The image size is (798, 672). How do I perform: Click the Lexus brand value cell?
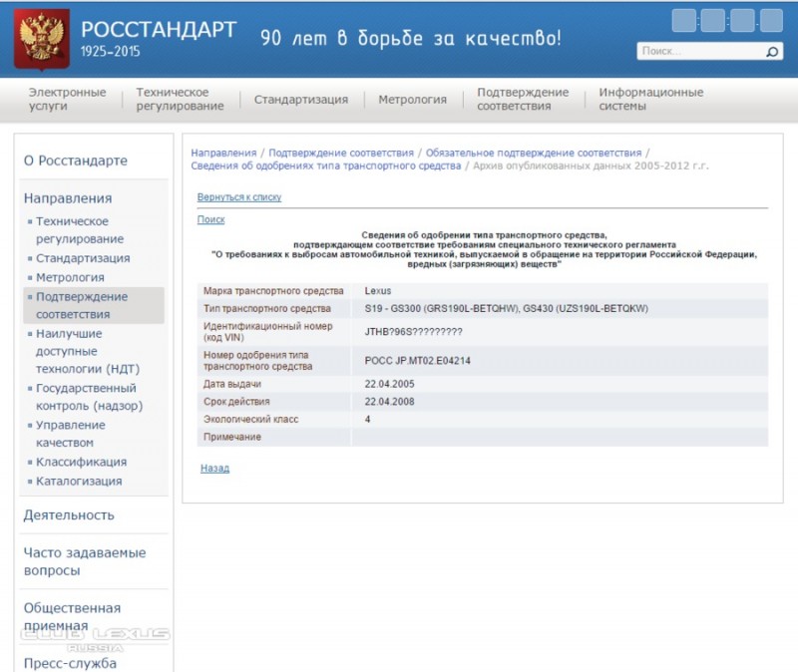click(378, 291)
